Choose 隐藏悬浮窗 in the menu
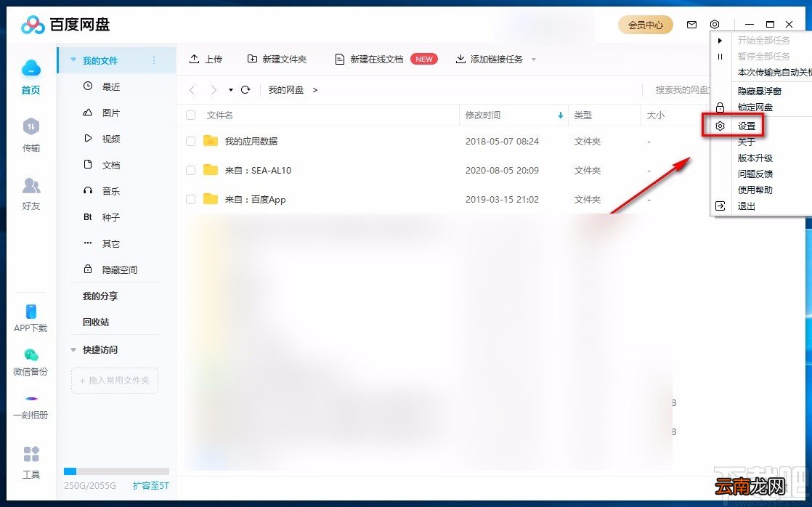 (x=759, y=91)
